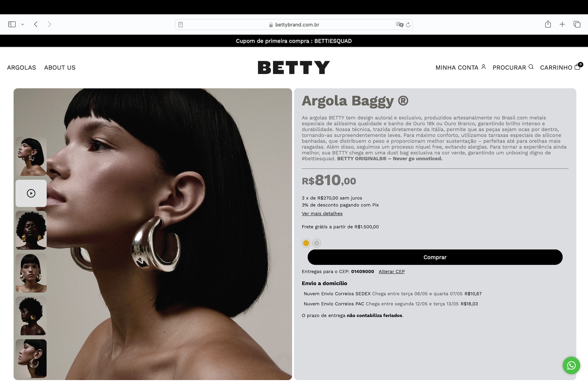Open the WhatsApp chat bubble

click(x=571, y=365)
